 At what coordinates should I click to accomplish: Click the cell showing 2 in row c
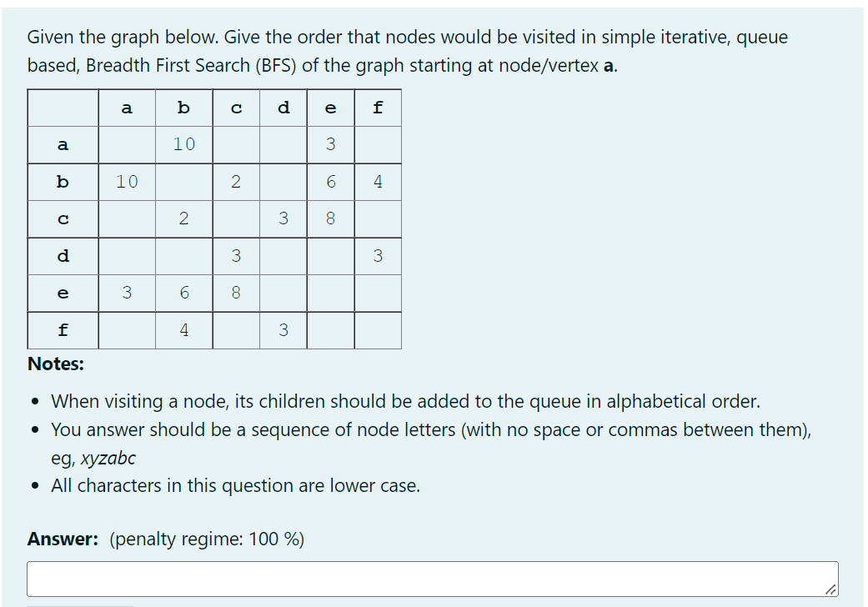click(183, 218)
